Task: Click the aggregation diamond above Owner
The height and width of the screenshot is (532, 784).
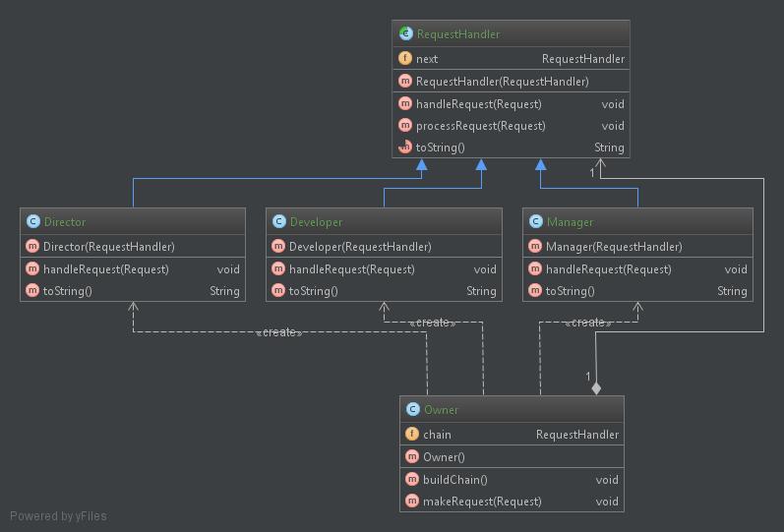Action: coord(596,388)
